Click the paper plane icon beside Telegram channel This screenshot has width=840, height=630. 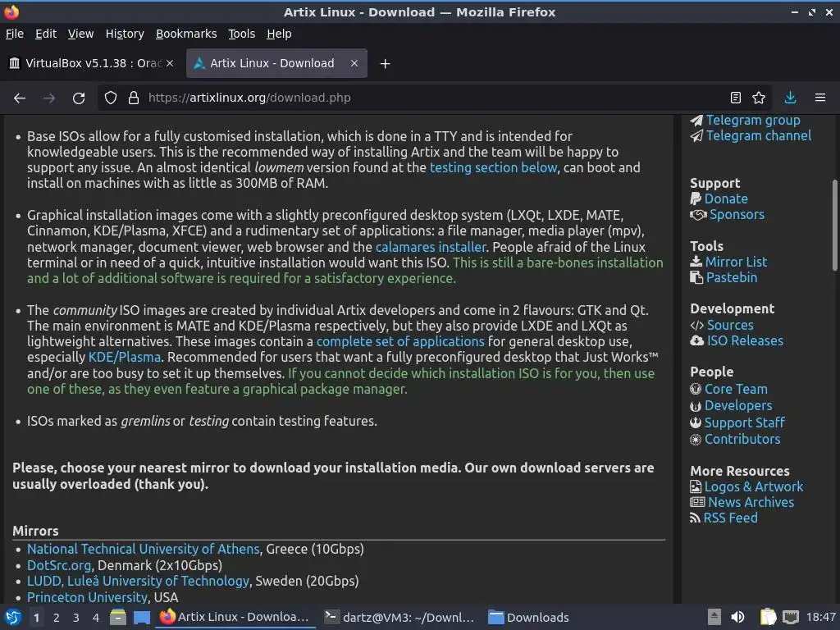pos(696,135)
